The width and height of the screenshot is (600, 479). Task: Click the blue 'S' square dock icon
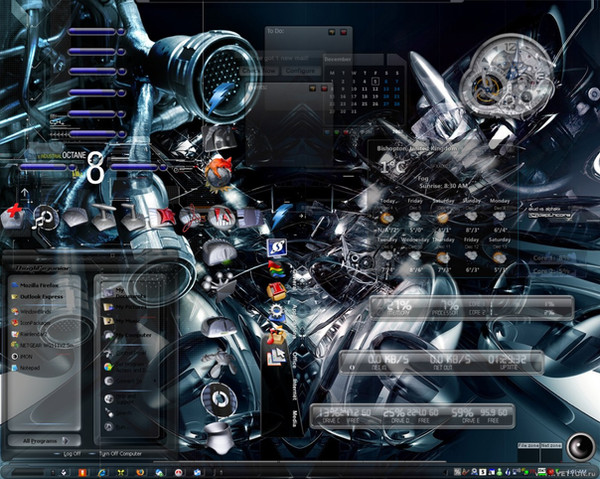pos(276,248)
